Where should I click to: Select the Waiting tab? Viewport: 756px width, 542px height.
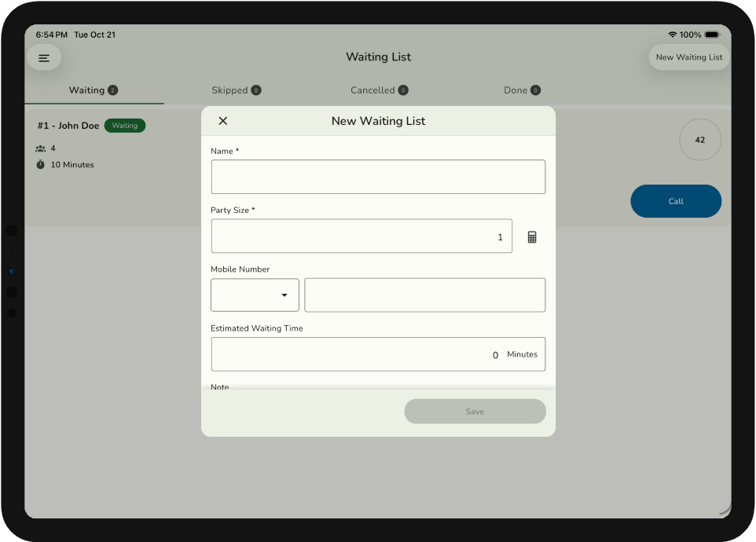point(93,90)
